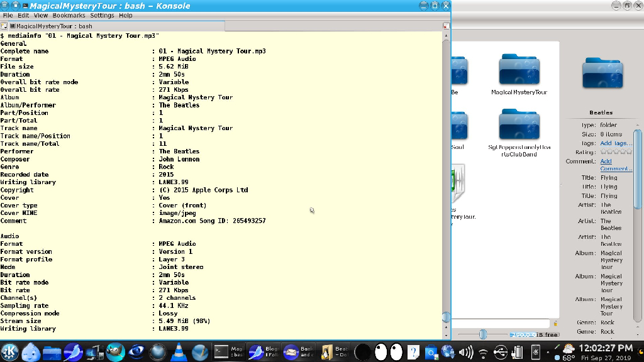The width and height of the screenshot is (644, 362).
Task: Open the KDE Connect phone tray icon
Action: click(535, 352)
